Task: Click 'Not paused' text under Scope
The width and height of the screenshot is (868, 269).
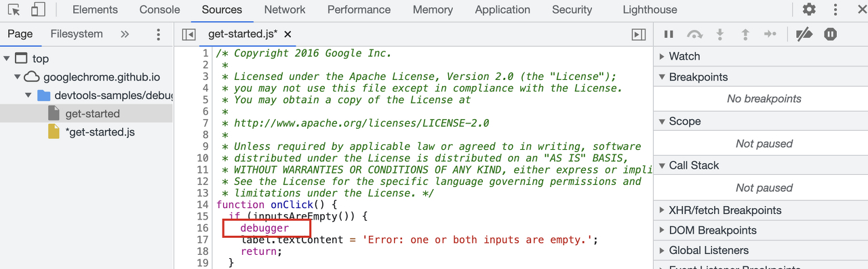Action: tap(764, 144)
